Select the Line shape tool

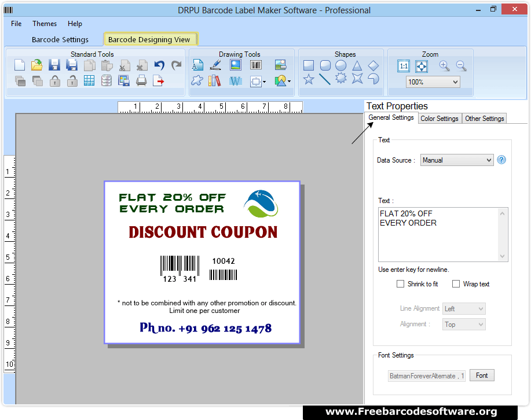tap(325, 79)
